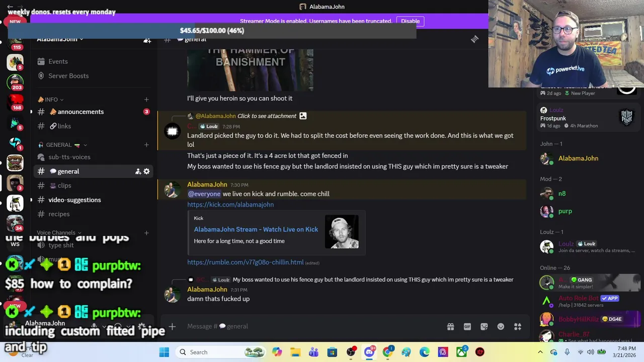Open clips channel
644x362 pixels.
click(94, 186)
